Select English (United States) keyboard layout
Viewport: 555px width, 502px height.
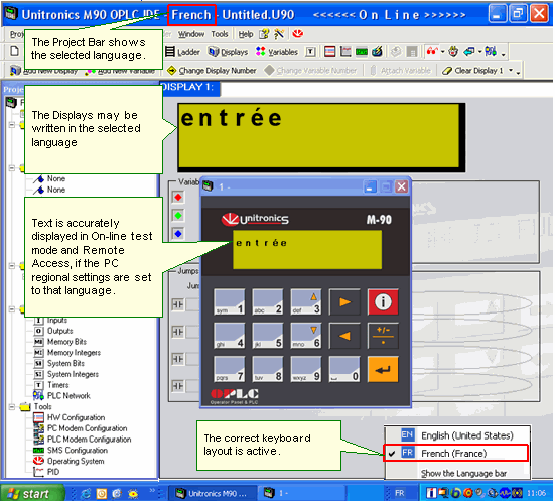[458, 436]
